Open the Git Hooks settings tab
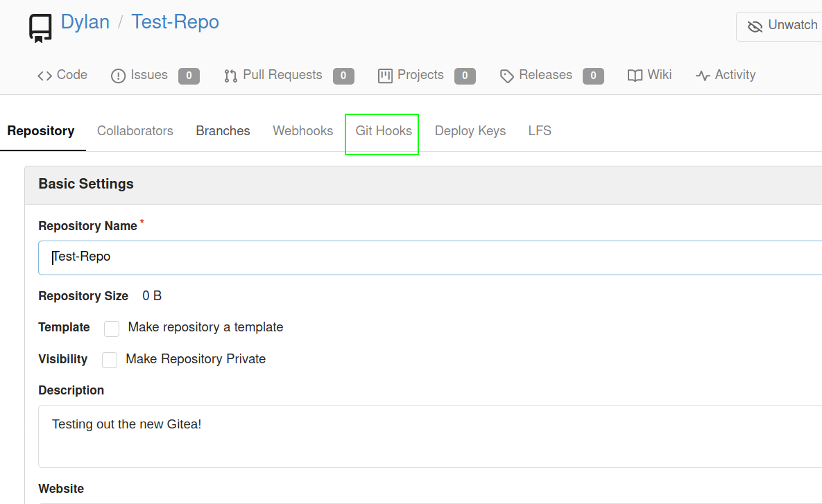Screen dimensions: 822x504 click(384, 131)
